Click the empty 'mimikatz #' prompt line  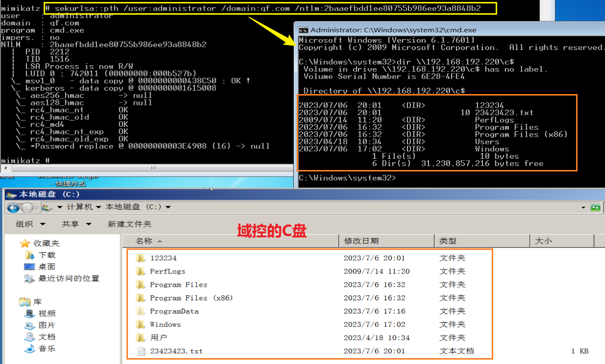point(25,161)
